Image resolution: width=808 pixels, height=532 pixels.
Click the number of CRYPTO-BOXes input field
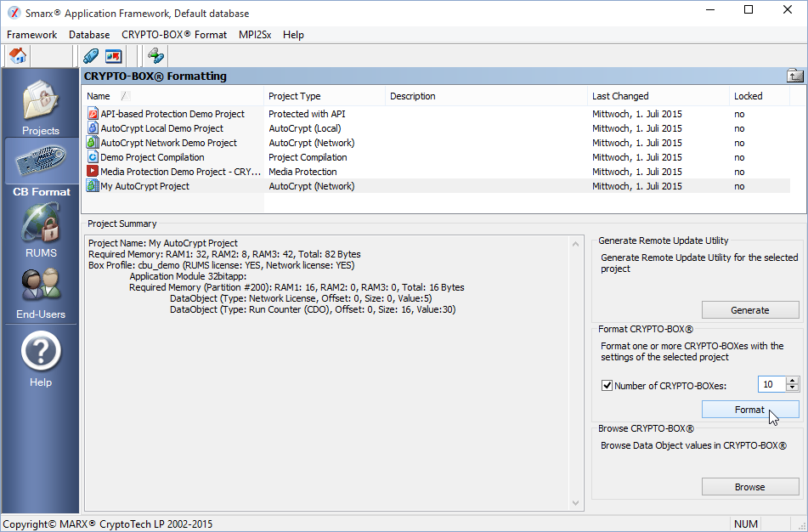point(771,385)
